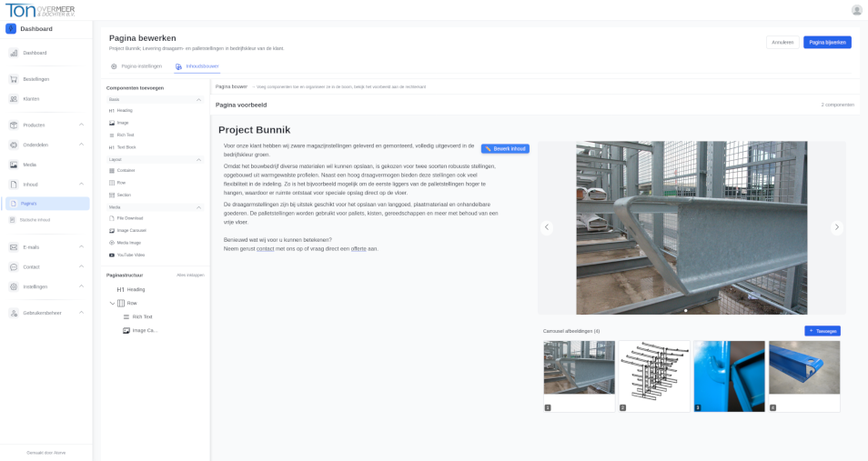The height and width of the screenshot is (461, 868).
Task: Open Bestellingen via the shopping cart icon
Action: (14, 79)
